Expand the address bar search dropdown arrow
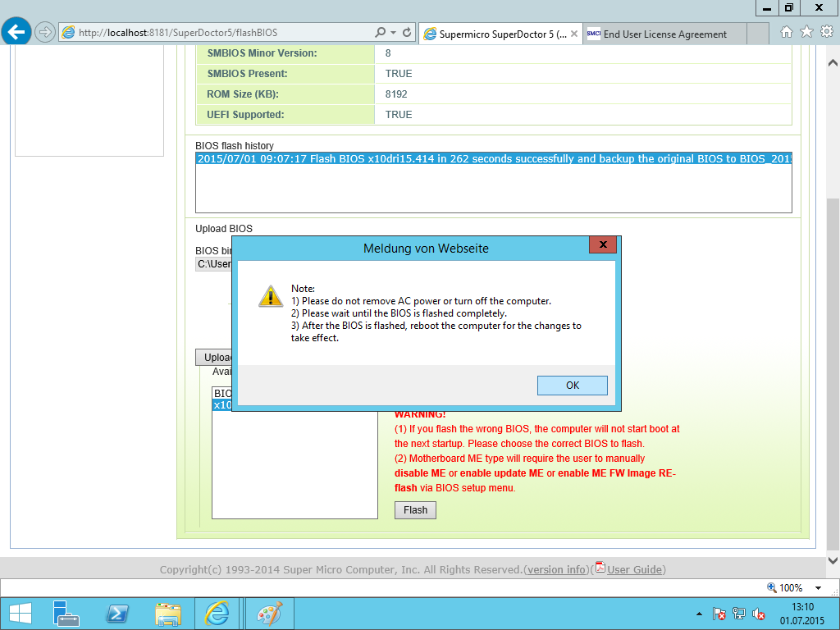This screenshot has height=630, width=840. click(393, 33)
